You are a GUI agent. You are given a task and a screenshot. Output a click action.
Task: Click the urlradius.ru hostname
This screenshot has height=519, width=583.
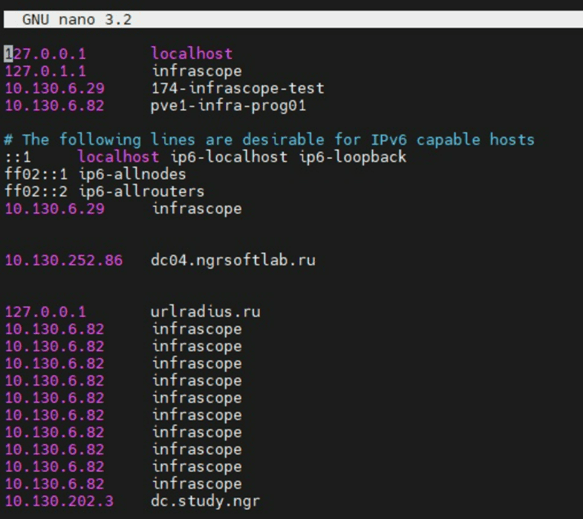tap(206, 312)
